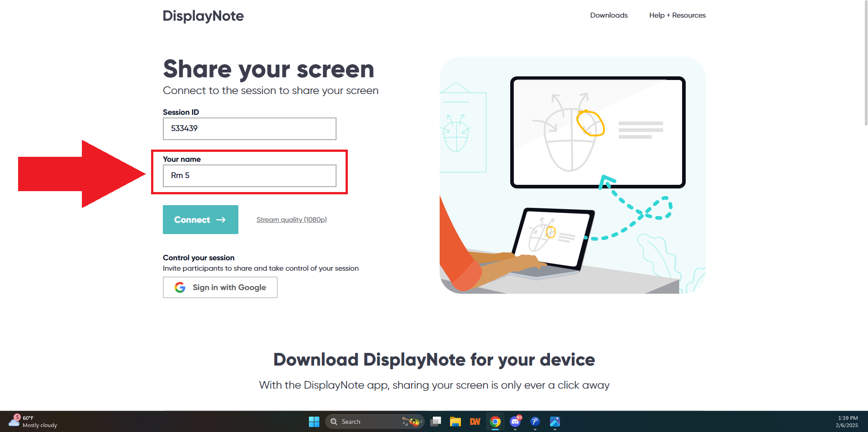
Task: Open the Stream quality (1080p) link
Action: coord(291,220)
